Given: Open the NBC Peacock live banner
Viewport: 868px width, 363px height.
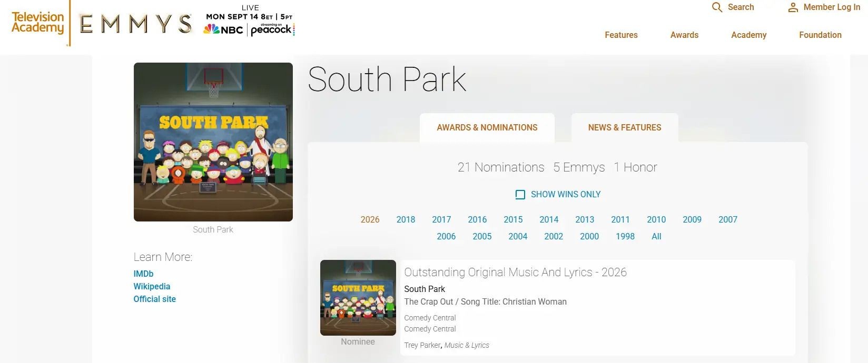Looking at the screenshot, I should pyautogui.click(x=249, y=21).
